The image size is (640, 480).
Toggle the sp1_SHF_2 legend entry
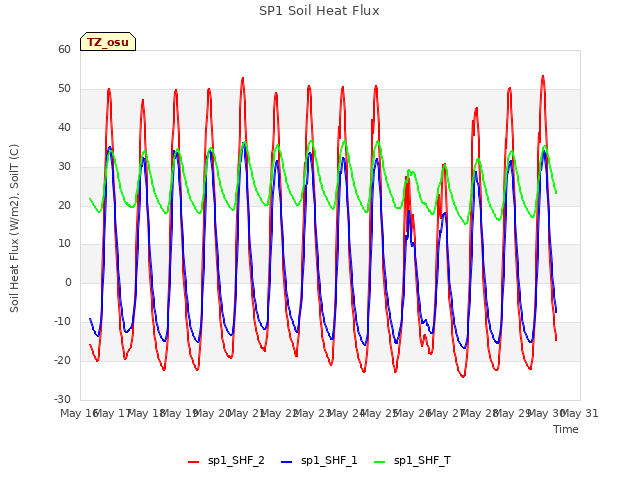tap(226, 461)
